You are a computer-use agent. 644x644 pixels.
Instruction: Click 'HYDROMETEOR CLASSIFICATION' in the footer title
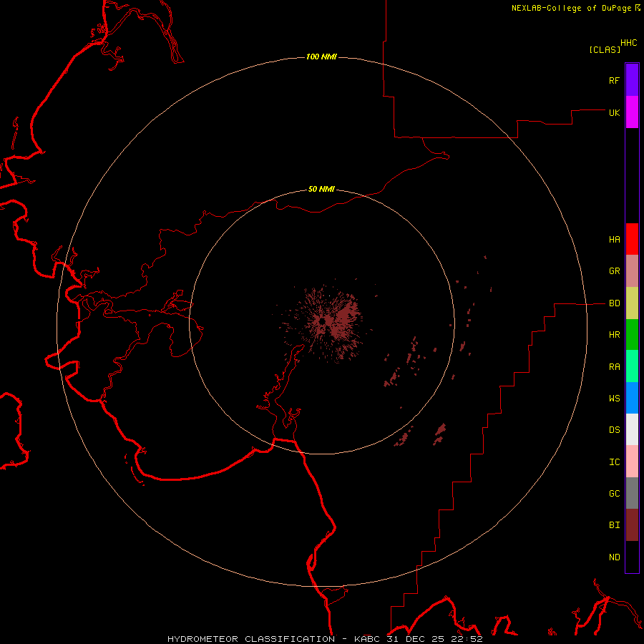[251, 639]
